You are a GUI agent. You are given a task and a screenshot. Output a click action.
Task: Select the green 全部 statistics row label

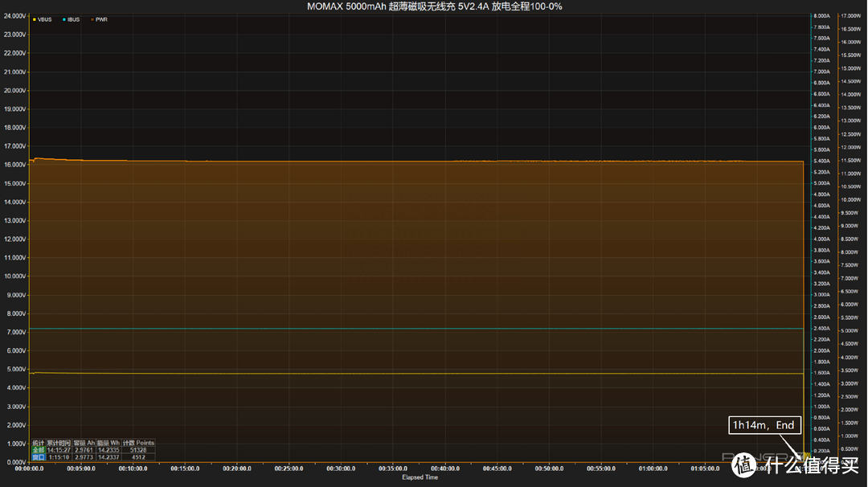[x=39, y=450]
